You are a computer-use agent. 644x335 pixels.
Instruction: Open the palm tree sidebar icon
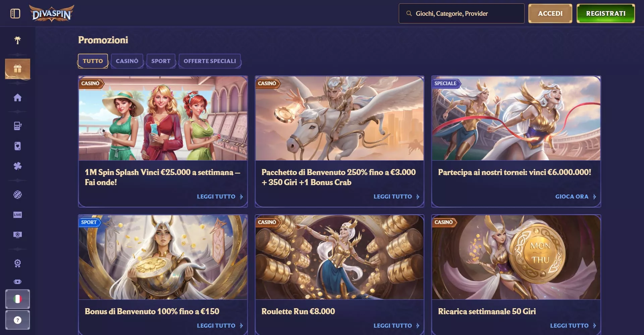tap(17, 40)
